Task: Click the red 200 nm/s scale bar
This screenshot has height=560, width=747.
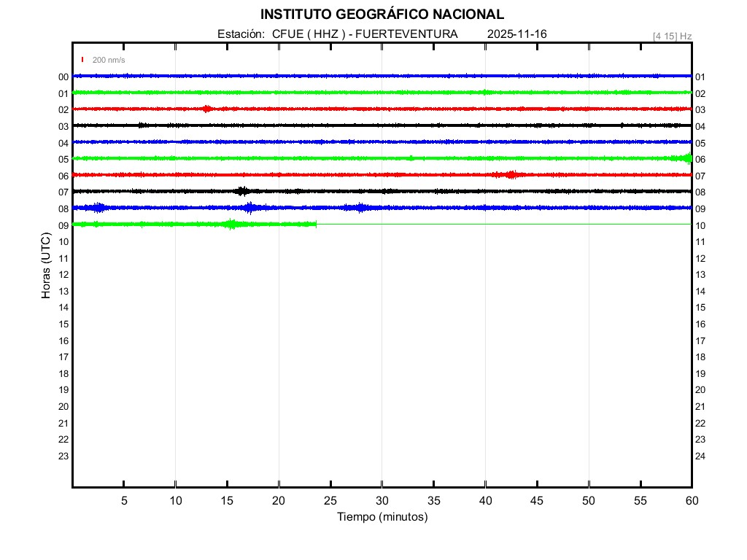Action: (x=82, y=60)
